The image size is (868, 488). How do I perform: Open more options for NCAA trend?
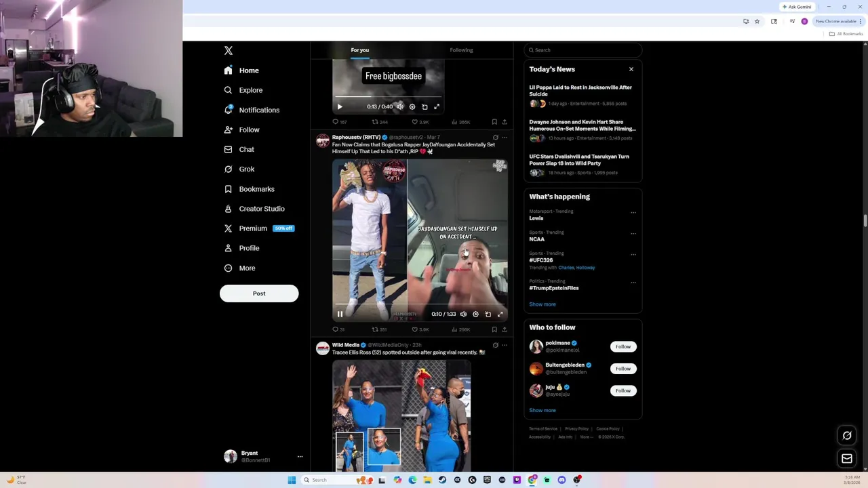[633, 233]
